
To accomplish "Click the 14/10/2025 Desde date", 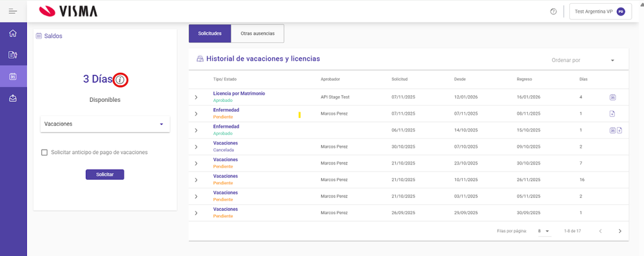I will tap(465, 130).
